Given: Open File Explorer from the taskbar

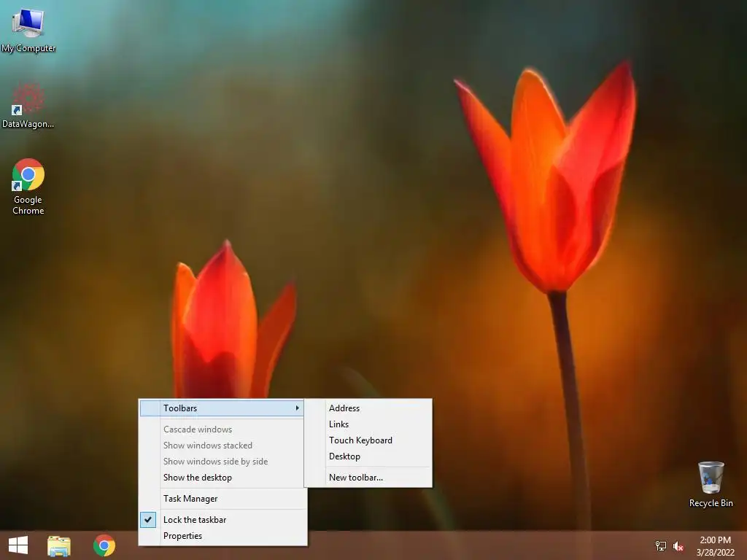Looking at the screenshot, I should pyautogui.click(x=59, y=545).
